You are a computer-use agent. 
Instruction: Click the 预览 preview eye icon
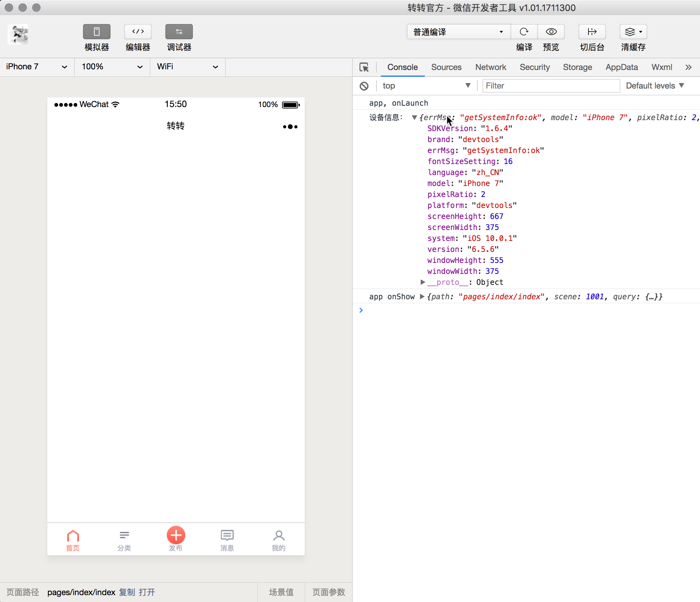551,32
